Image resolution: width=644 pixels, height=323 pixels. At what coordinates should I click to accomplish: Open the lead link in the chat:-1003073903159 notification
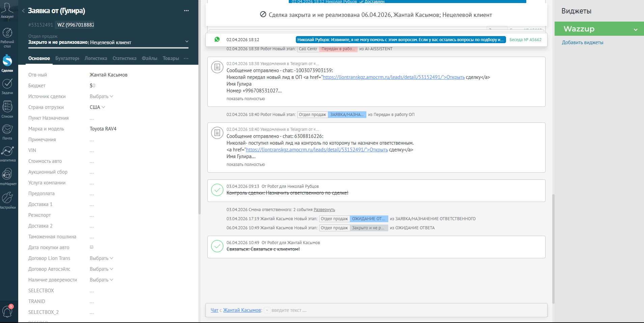tap(394, 77)
